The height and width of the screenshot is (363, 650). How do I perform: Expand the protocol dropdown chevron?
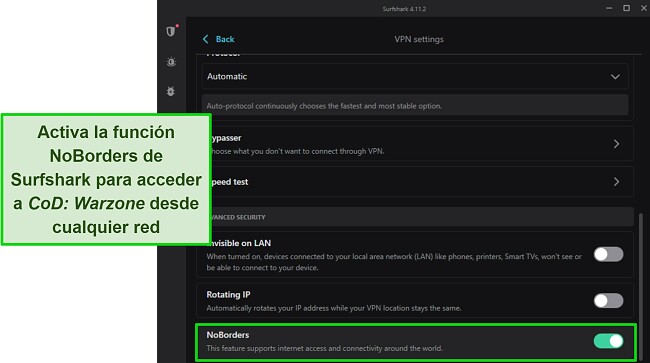coord(615,77)
